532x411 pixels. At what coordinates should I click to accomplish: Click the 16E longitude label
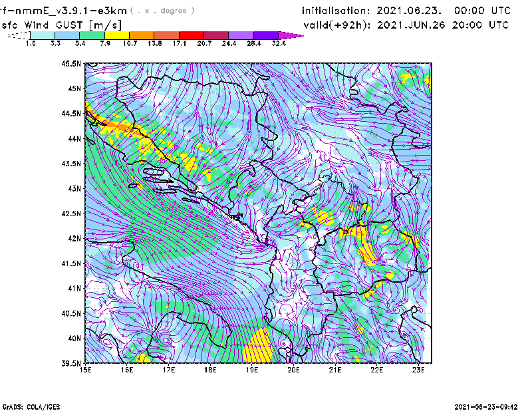coord(127,370)
